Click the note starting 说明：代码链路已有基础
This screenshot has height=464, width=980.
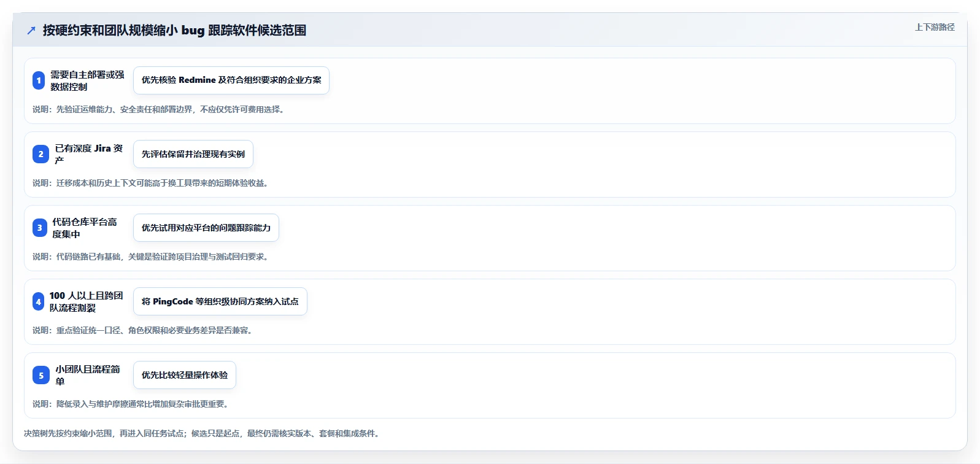pos(150,257)
